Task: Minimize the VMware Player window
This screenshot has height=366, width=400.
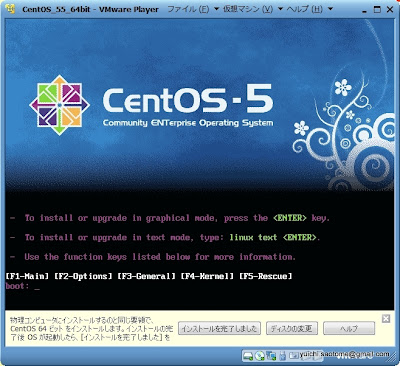Action: pos(364,10)
